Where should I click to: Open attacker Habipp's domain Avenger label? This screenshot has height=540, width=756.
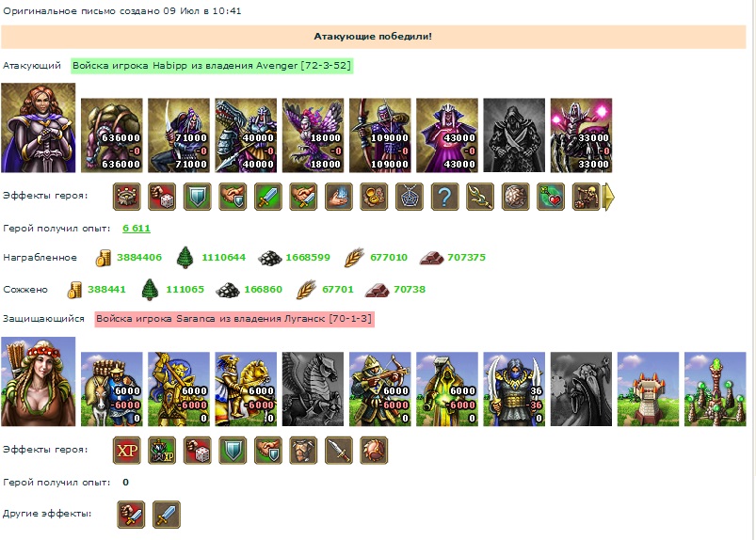[212, 66]
